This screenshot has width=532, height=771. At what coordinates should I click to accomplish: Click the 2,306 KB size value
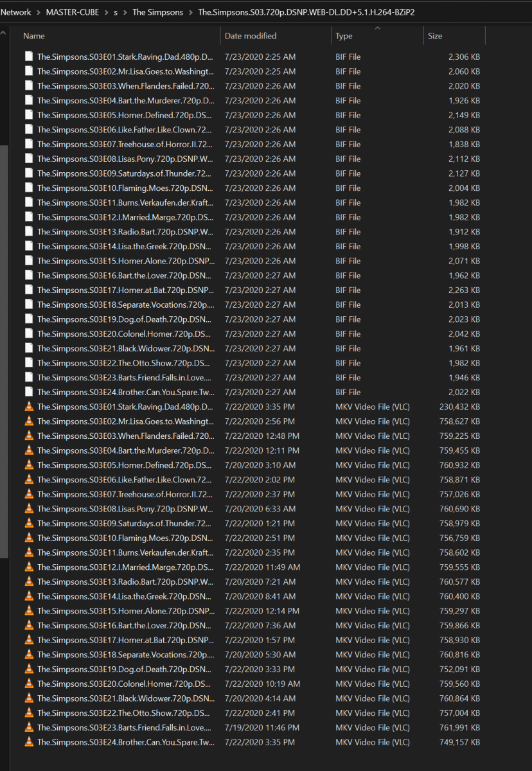point(464,57)
